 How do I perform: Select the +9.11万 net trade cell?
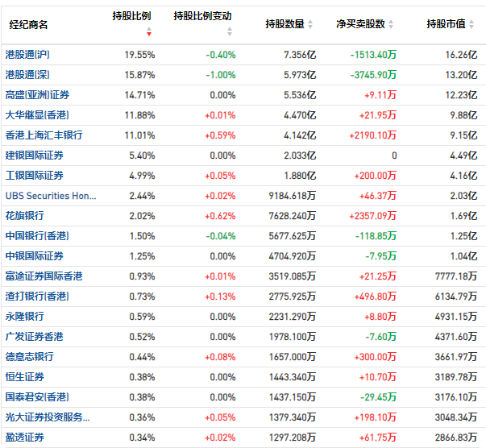[x=380, y=95]
